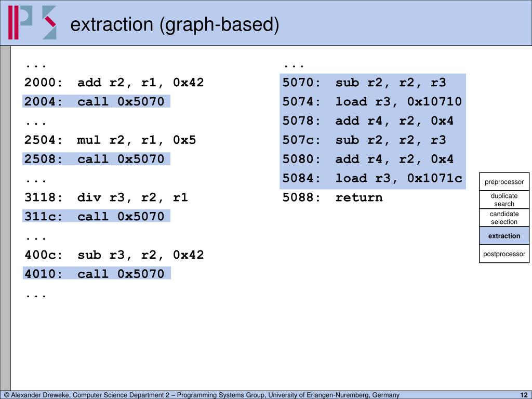This screenshot has width=532, height=399.
Task: Click line '5074: load r3, 0x10710'
Action: click(372, 101)
